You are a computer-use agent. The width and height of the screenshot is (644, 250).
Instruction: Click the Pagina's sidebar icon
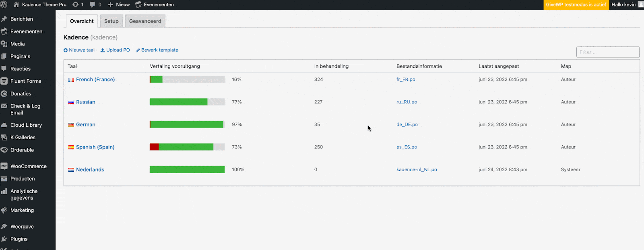(4, 56)
